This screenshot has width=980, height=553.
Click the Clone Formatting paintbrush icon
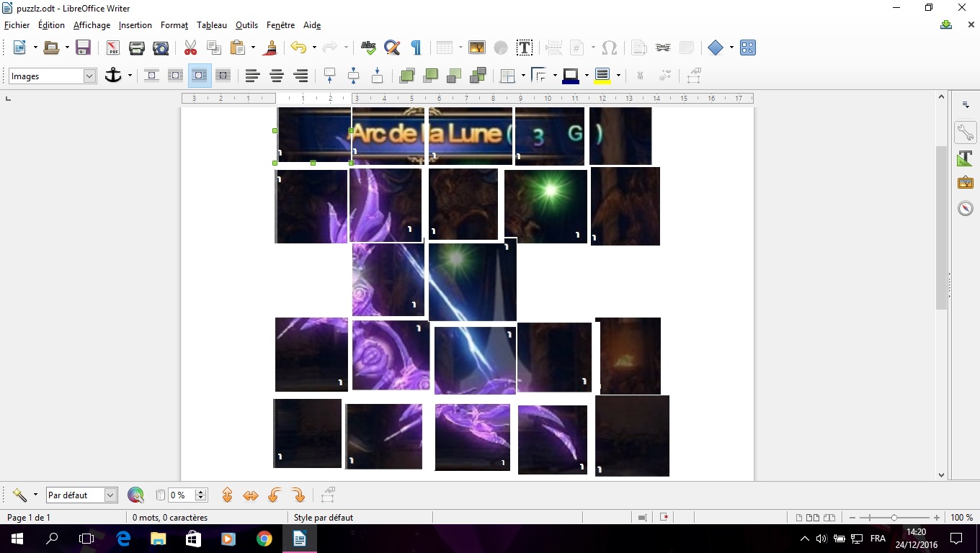pos(271,48)
